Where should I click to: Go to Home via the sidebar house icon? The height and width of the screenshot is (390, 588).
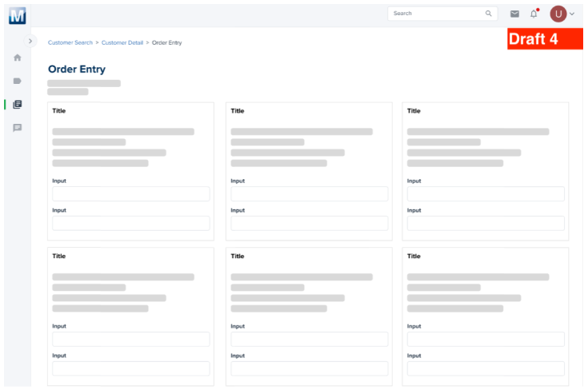18,58
